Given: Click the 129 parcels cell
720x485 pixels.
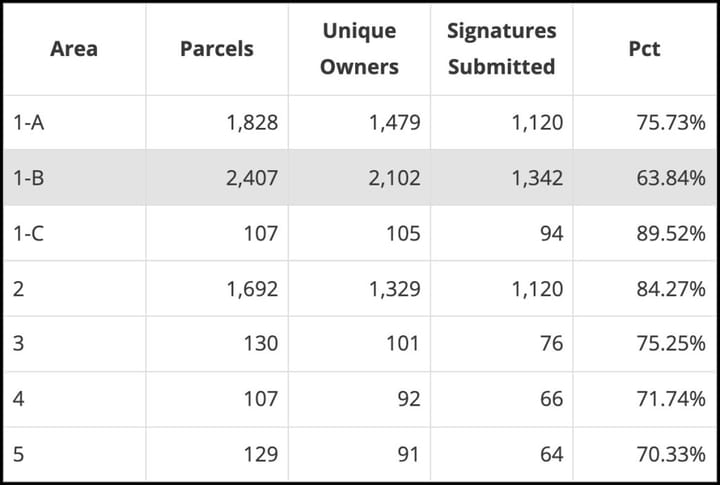Looking at the screenshot, I should click(258, 454).
